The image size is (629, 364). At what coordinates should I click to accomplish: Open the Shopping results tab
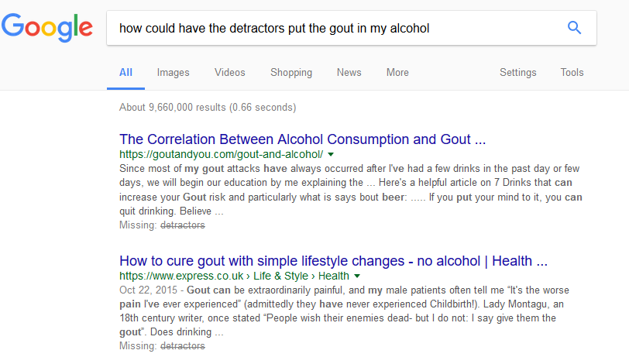tap(291, 73)
